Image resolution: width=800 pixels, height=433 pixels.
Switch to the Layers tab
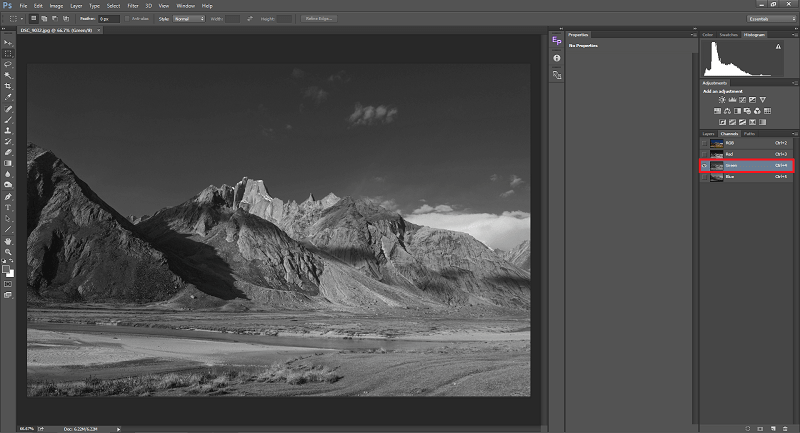pyautogui.click(x=708, y=133)
